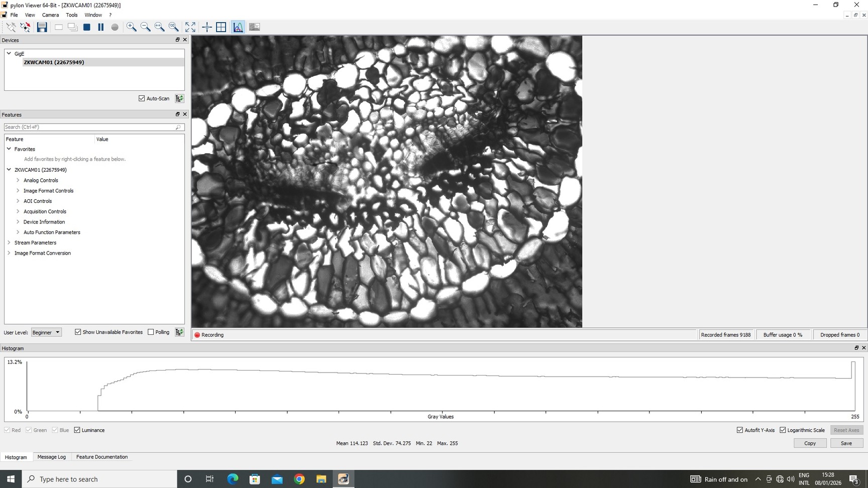Viewport: 868px width, 488px height.
Task: Pause image acquisition with the pause icon
Action: pos(100,27)
